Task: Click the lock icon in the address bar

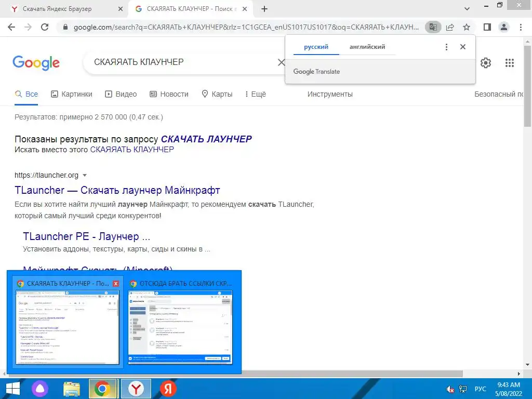Action: coord(65,27)
